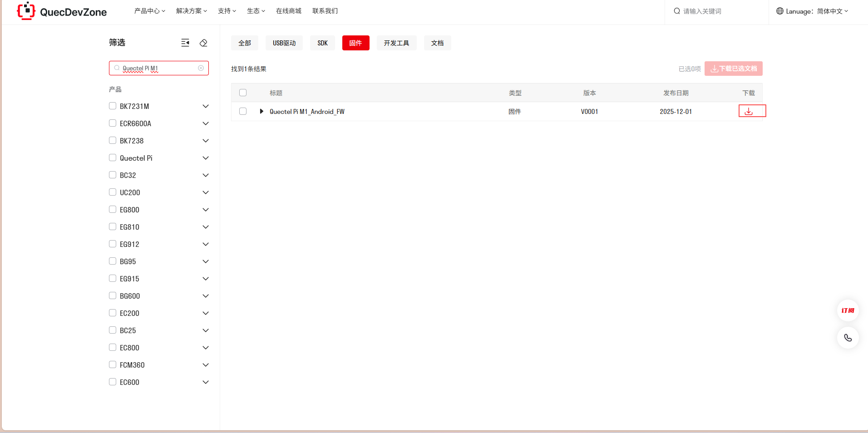Viewport: 868px width, 433px height.
Task: Check the BK7231M product checkbox
Action: (113, 106)
